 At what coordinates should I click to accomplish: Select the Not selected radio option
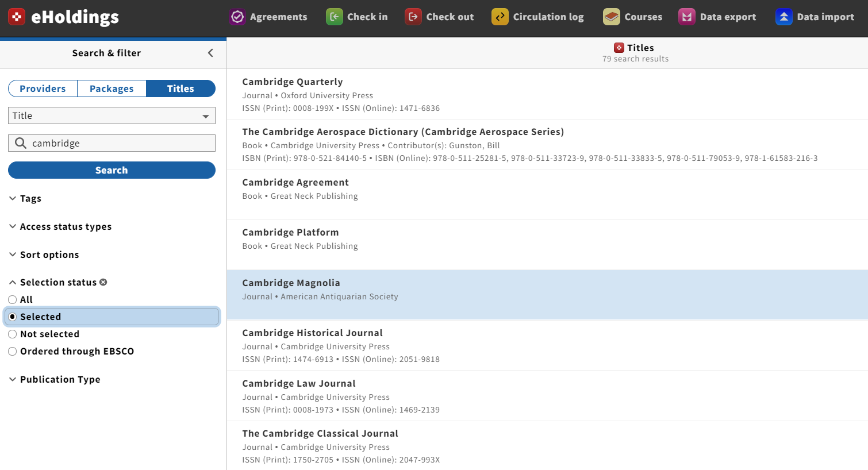(x=13, y=334)
